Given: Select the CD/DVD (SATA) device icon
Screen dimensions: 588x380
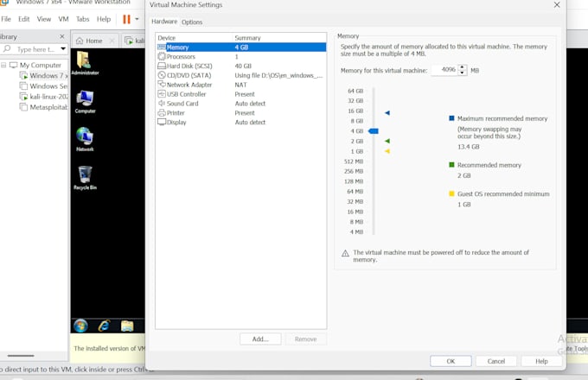Looking at the screenshot, I should click(x=161, y=75).
